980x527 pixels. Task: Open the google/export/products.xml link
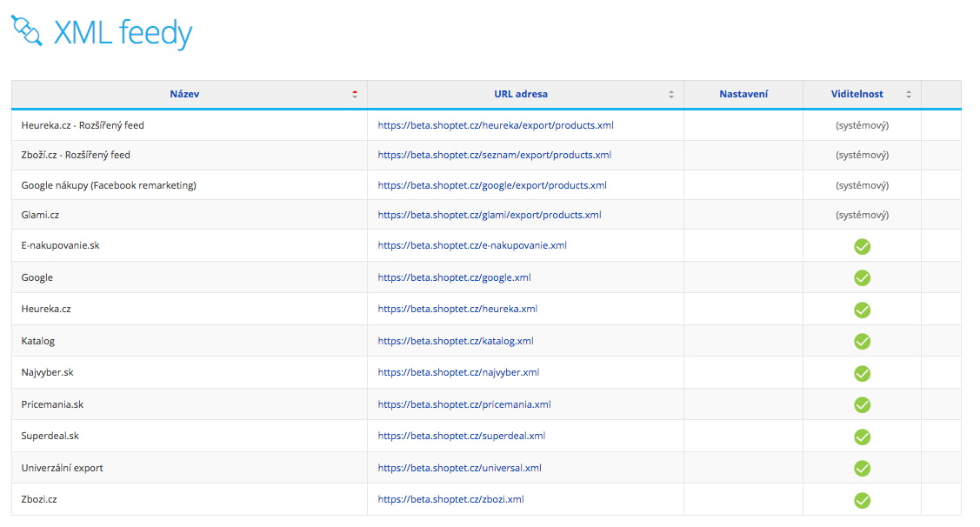point(492,185)
